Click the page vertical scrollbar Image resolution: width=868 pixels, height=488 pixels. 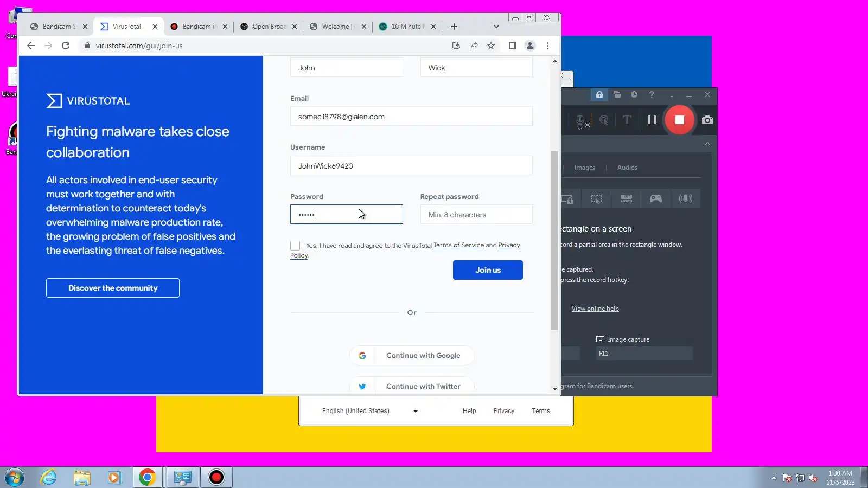[554, 241]
